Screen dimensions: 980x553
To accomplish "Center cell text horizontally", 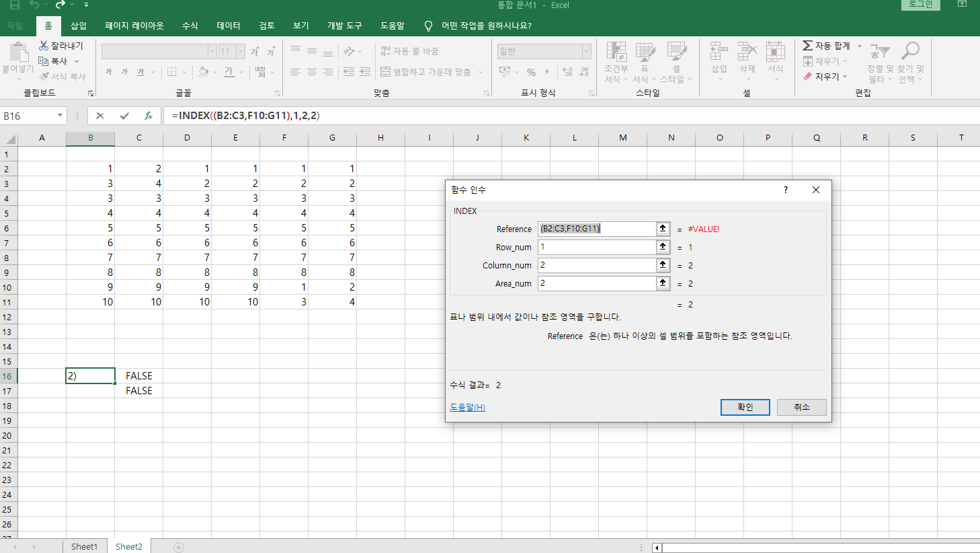I will [312, 72].
